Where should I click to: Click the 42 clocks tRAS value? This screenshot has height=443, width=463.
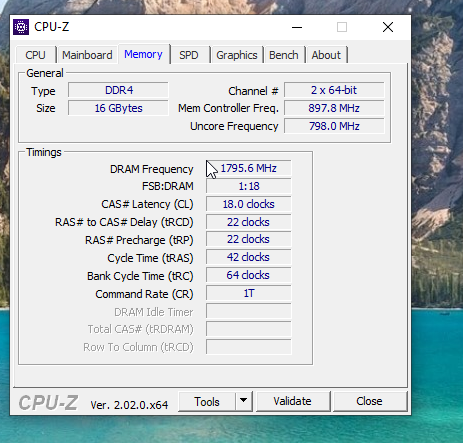[249, 257]
